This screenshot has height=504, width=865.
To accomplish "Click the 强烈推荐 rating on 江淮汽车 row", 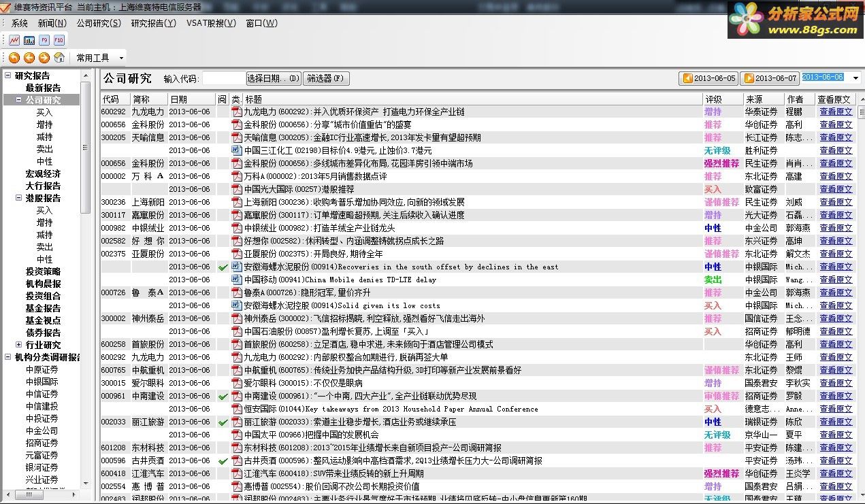I will click(x=721, y=473).
